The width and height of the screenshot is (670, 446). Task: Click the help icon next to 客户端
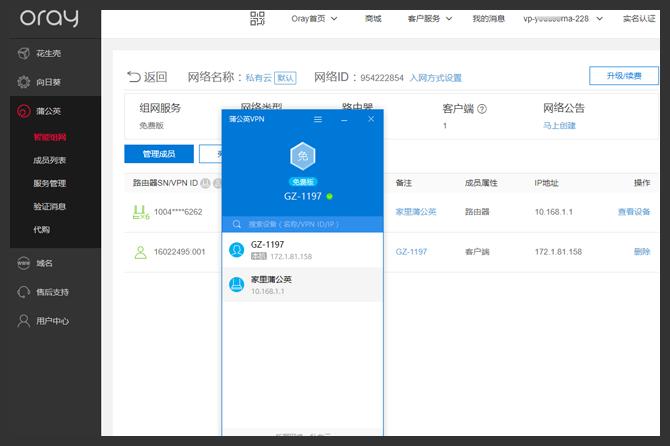click(x=482, y=108)
